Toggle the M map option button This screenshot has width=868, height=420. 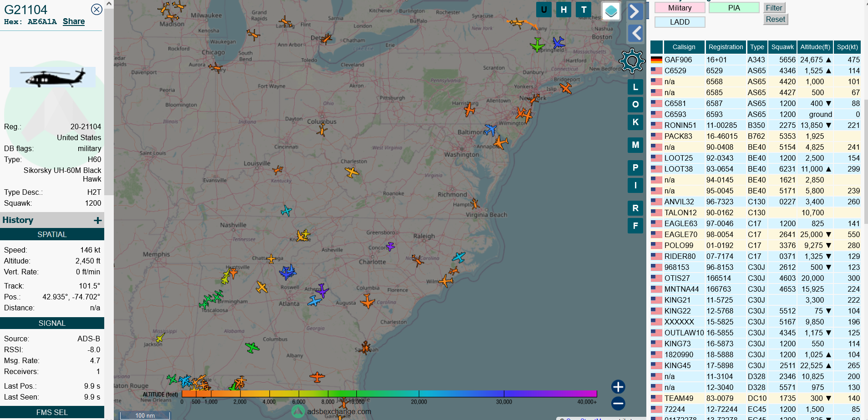(x=635, y=145)
